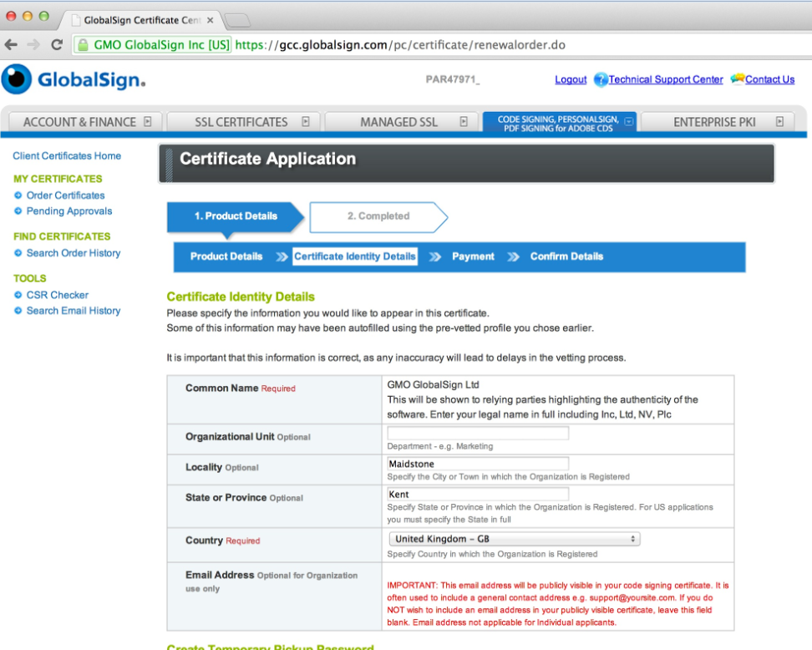Open the Contact Us link
The image size is (812, 650).
769,79
